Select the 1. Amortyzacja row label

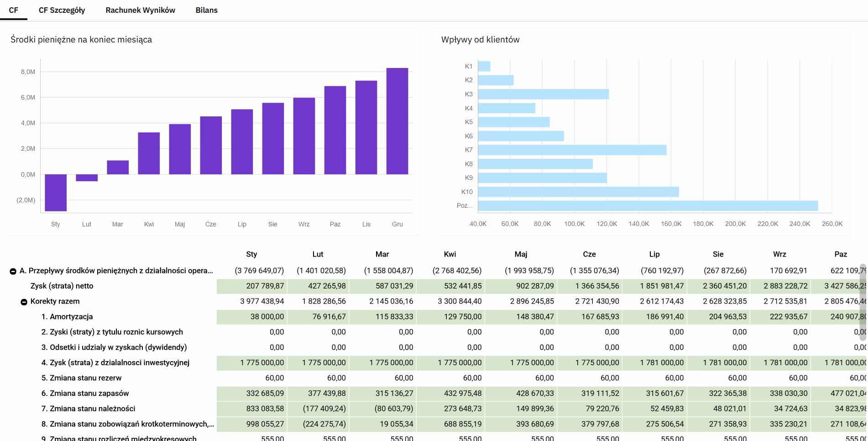(67, 317)
